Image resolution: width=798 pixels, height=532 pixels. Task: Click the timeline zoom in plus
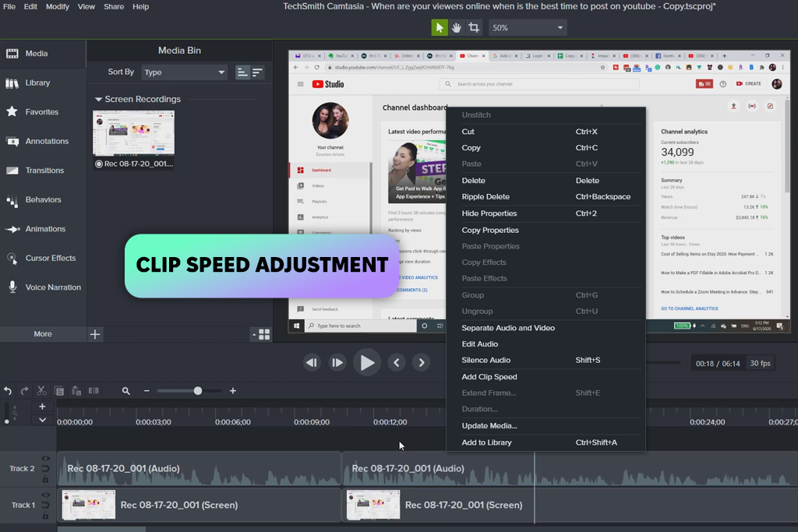(x=232, y=390)
